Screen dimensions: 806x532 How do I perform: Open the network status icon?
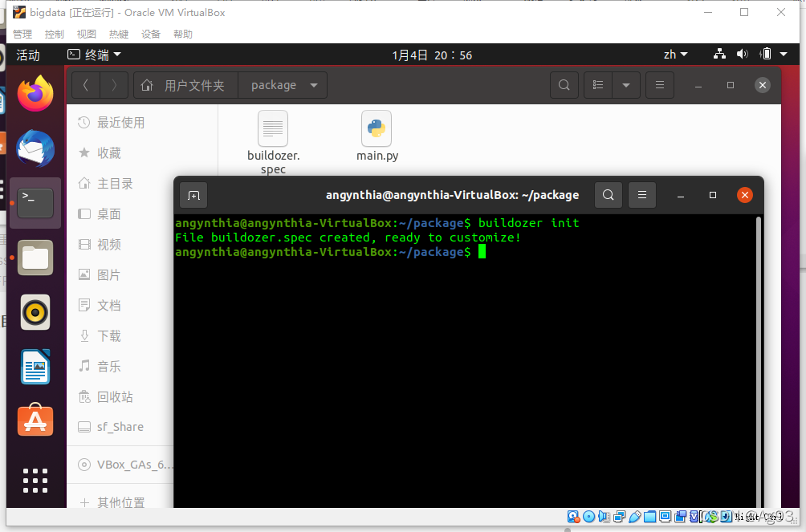click(719, 54)
